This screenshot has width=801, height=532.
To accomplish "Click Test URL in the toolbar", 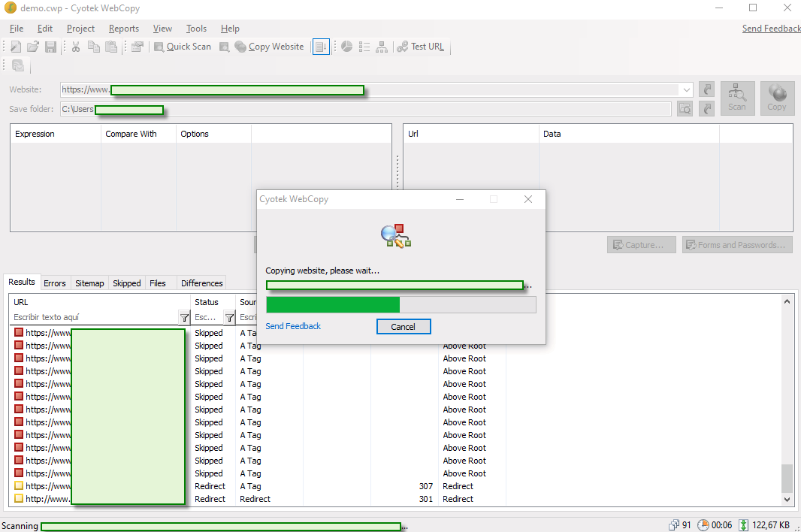I will tap(421, 47).
